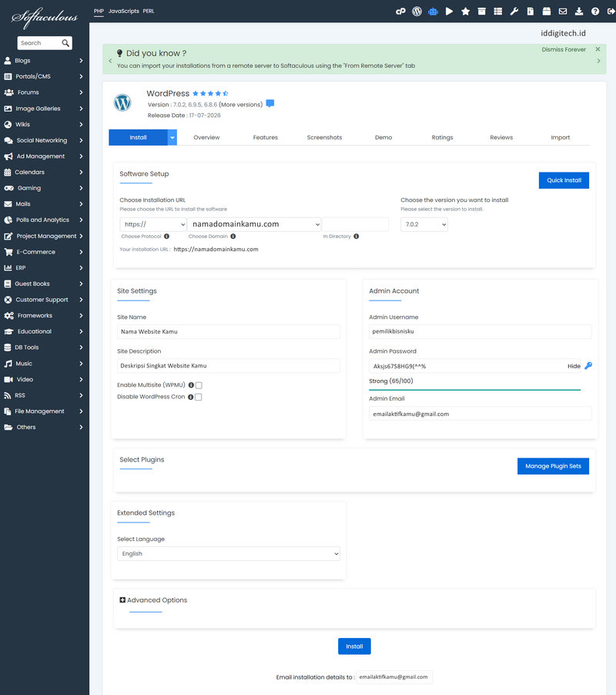Click the password strength bar

475,390
